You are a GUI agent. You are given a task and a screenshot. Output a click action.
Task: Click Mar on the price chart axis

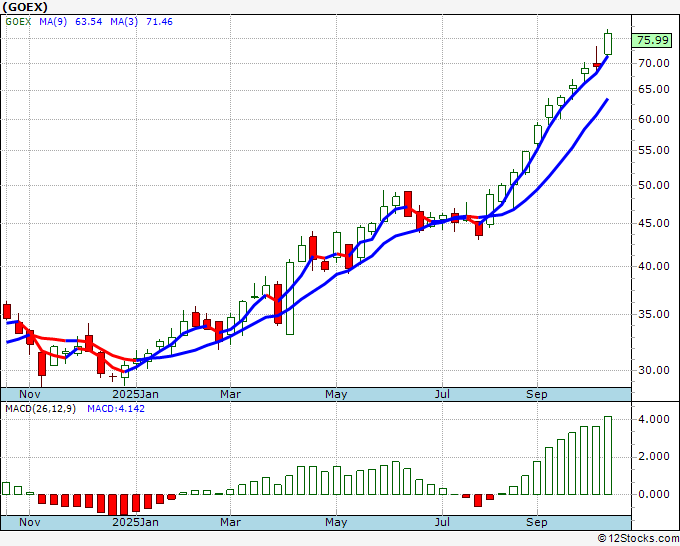click(230, 394)
